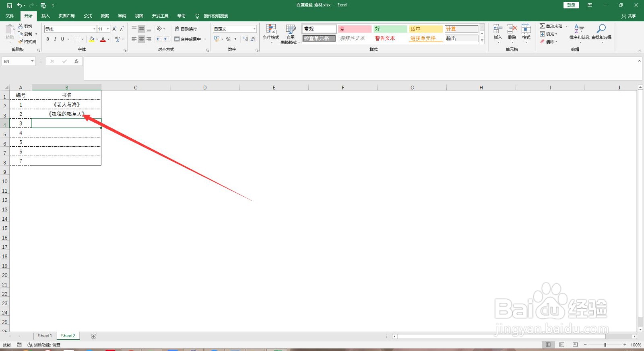
Task: Open the fill color dropdown arrow
Action: [x=97, y=39]
